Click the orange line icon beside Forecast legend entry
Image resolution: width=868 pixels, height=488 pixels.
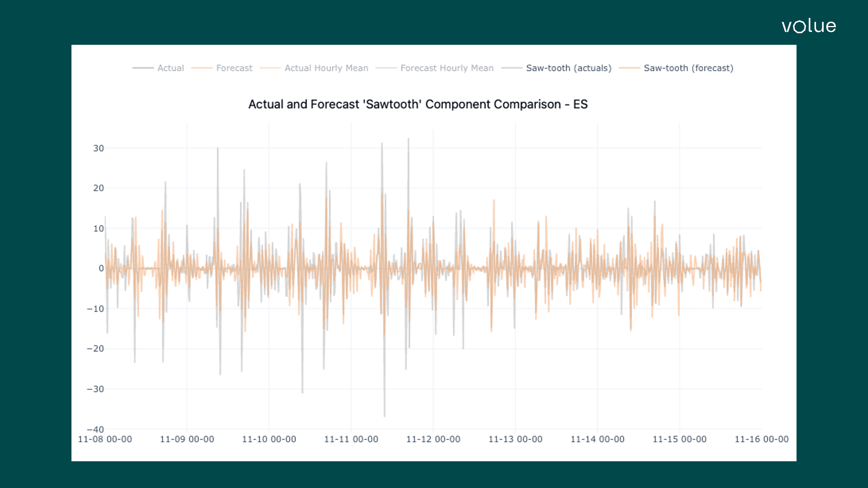tap(203, 68)
